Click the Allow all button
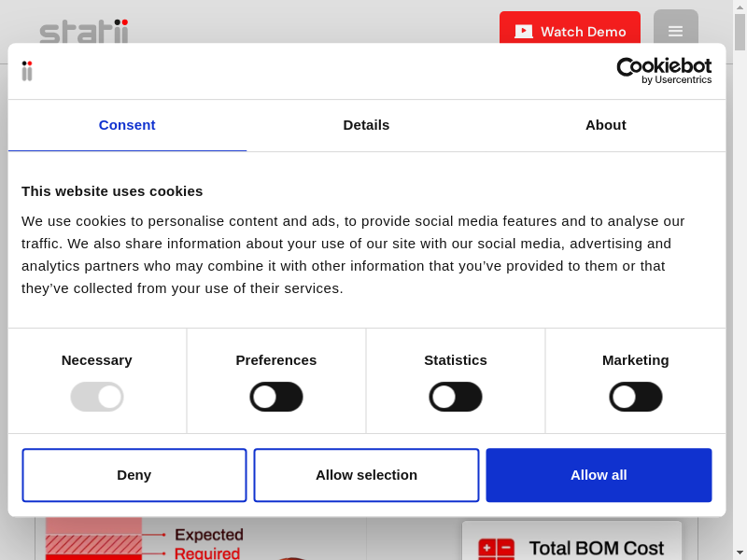Screen dimensions: 747x560 (599, 475)
